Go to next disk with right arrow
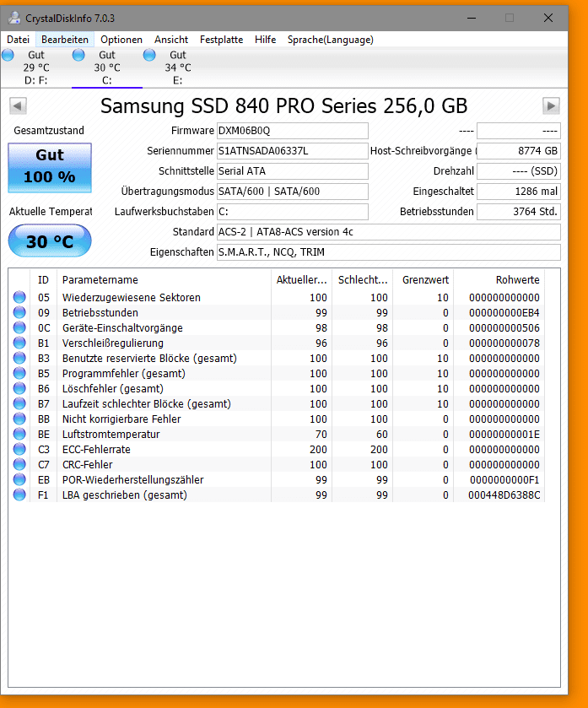 (x=551, y=106)
